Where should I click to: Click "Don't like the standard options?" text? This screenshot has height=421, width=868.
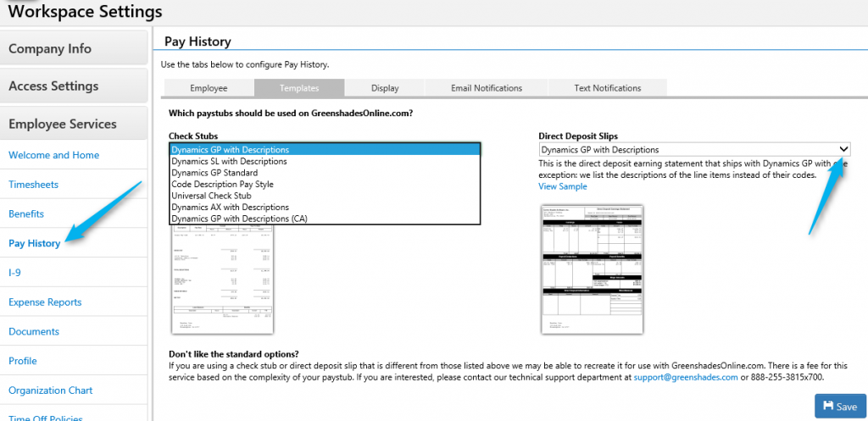click(234, 354)
